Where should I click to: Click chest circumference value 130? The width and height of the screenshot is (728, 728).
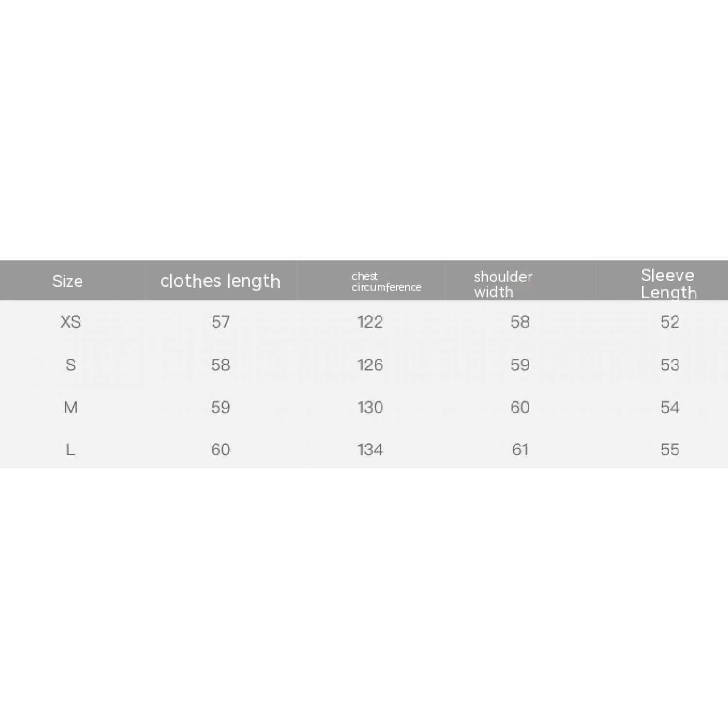coord(370,407)
